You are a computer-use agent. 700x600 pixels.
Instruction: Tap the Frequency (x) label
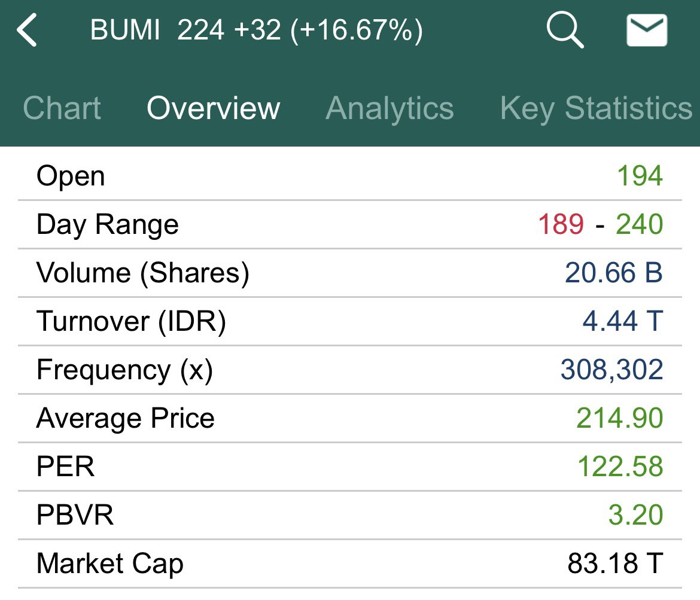click(124, 370)
